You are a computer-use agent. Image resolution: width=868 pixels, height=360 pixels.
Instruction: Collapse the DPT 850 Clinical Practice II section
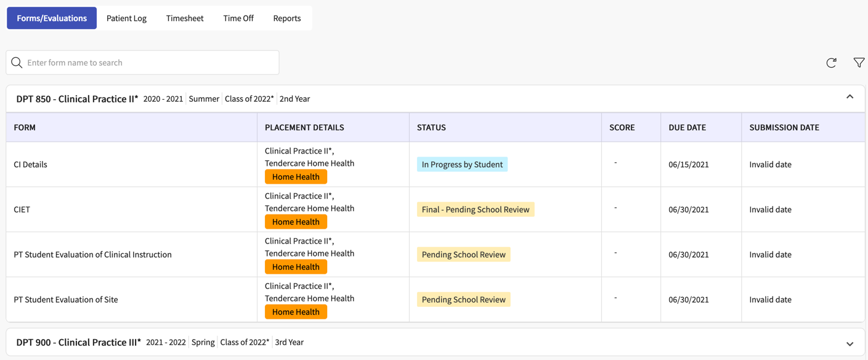coord(850,97)
